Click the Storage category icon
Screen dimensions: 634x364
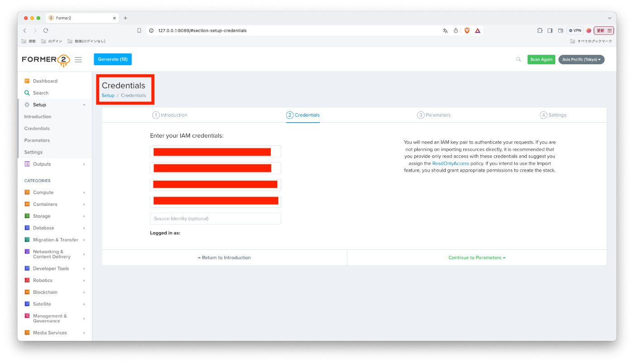(x=27, y=216)
